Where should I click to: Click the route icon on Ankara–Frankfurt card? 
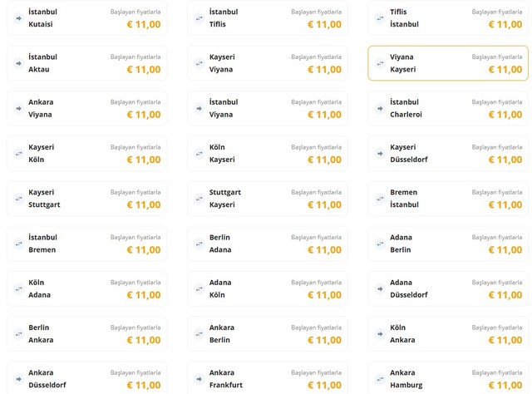coord(199,378)
